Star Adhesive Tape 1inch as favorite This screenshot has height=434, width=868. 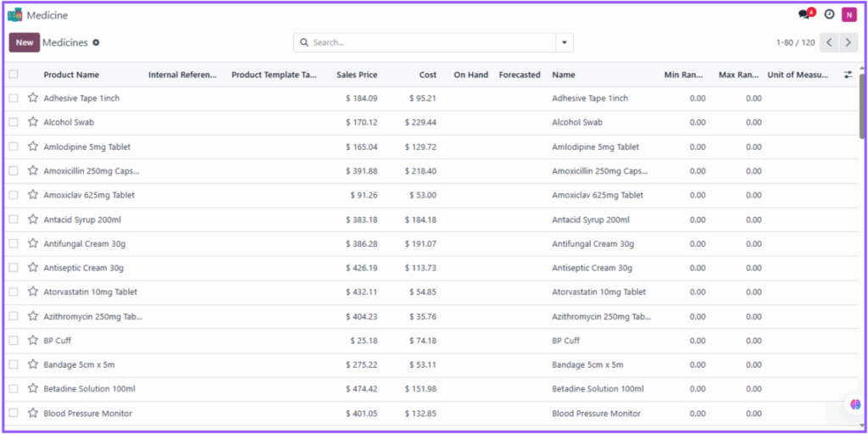[x=33, y=98]
